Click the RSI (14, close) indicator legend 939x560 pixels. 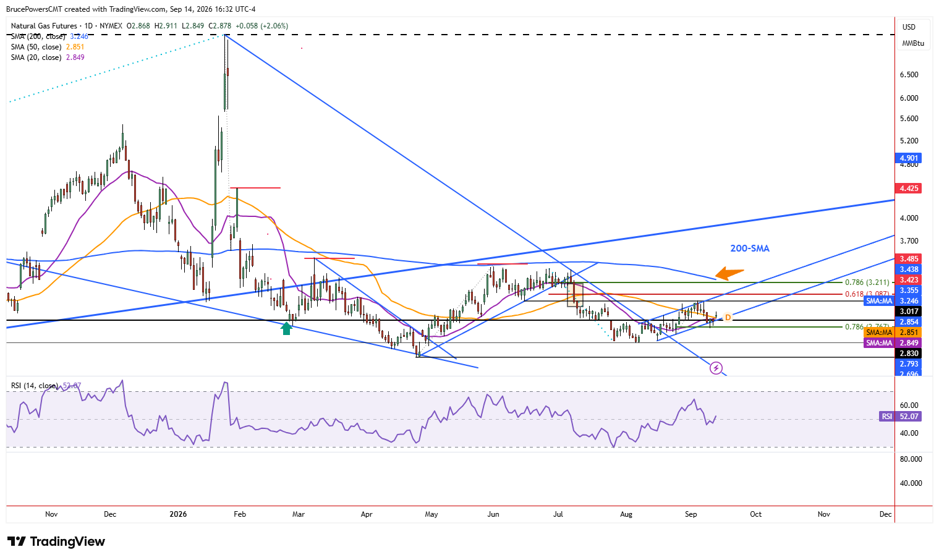click(x=46, y=386)
